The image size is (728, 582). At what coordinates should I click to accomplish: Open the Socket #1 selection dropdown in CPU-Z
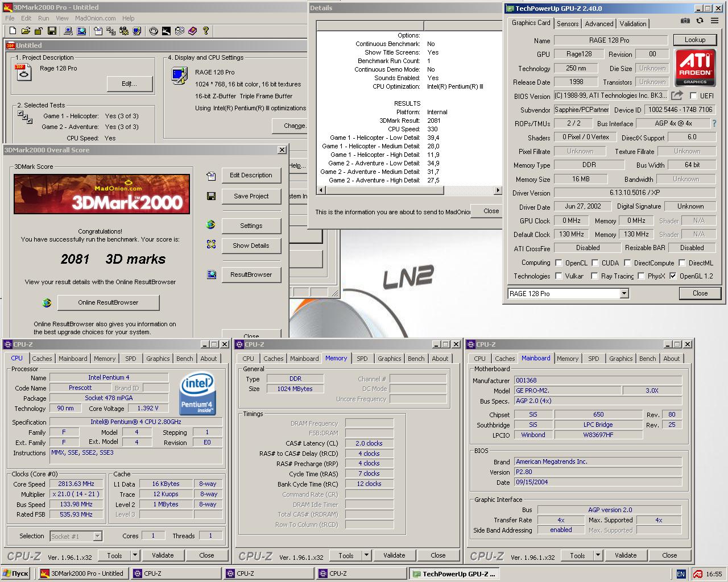pos(97,536)
